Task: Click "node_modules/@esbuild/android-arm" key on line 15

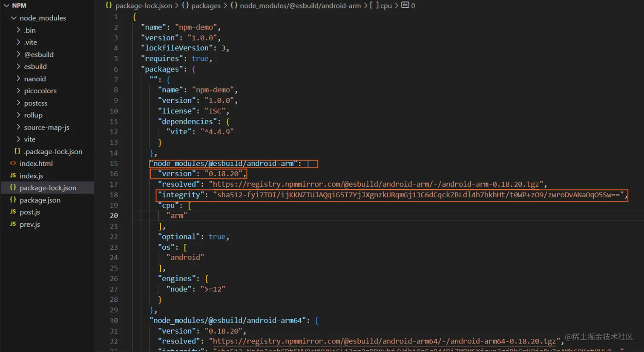Action: (x=224, y=163)
